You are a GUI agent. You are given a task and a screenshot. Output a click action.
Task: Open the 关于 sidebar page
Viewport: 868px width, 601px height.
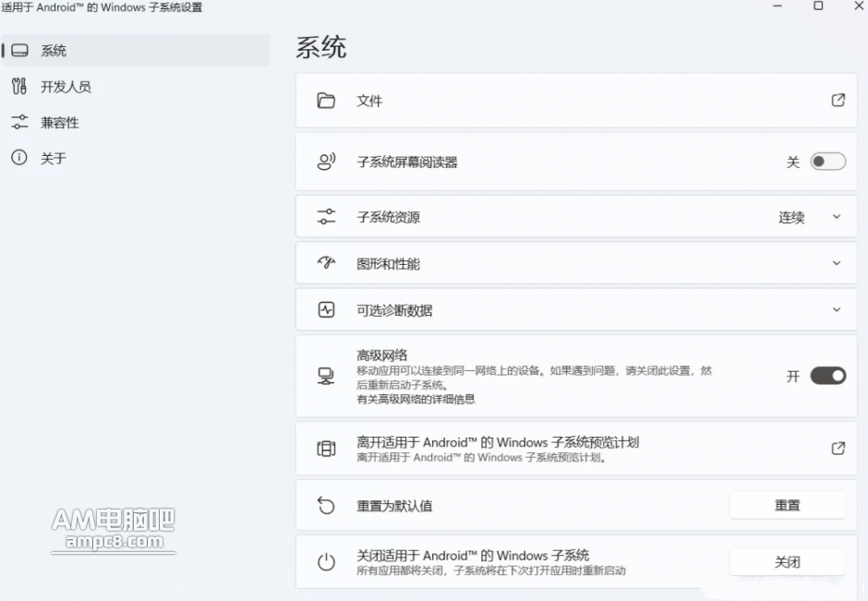[x=136, y=158]
